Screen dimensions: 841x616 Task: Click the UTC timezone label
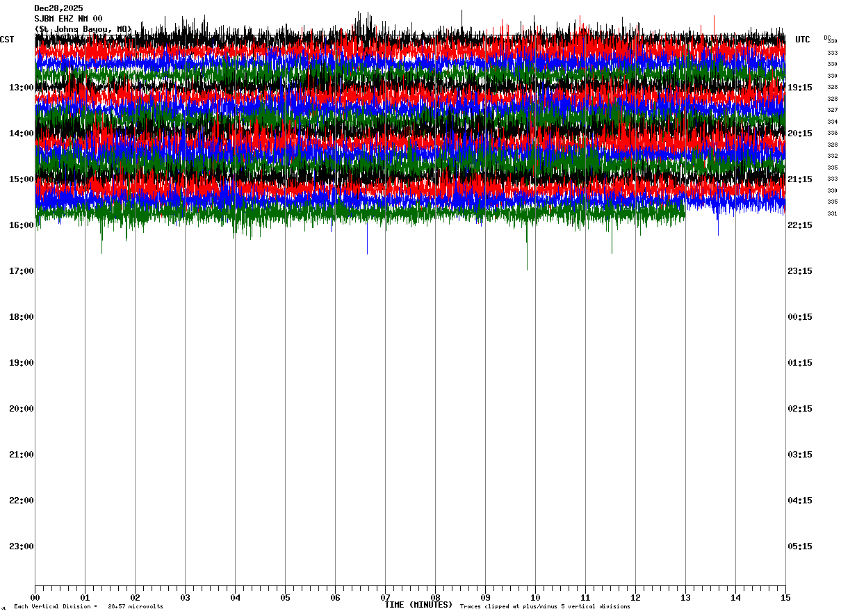coord(803,40)
